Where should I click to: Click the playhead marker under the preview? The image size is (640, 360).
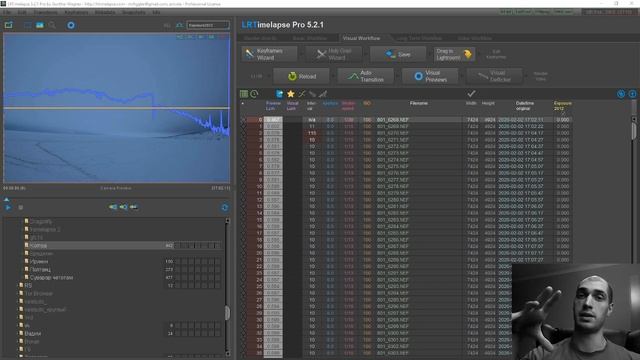7,199
